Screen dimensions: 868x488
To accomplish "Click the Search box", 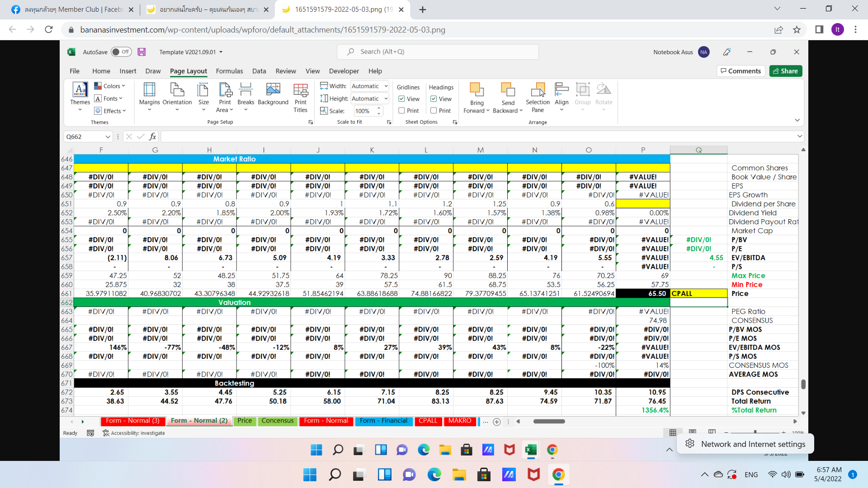I will (x=437, y=52).
